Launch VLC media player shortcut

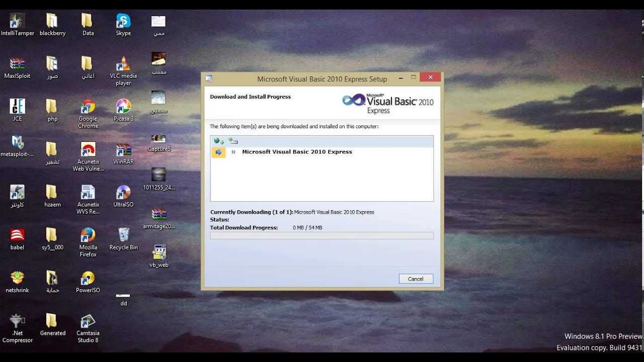point(123,64)
